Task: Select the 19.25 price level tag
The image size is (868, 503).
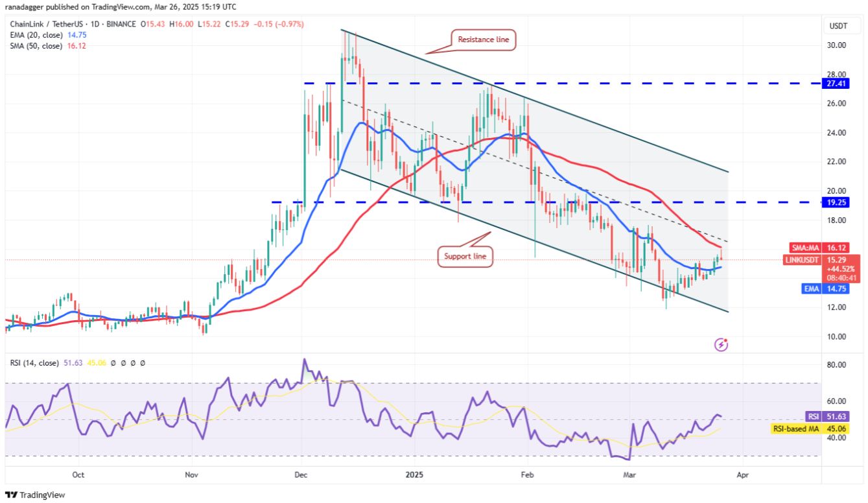Action: coord(835,202)
